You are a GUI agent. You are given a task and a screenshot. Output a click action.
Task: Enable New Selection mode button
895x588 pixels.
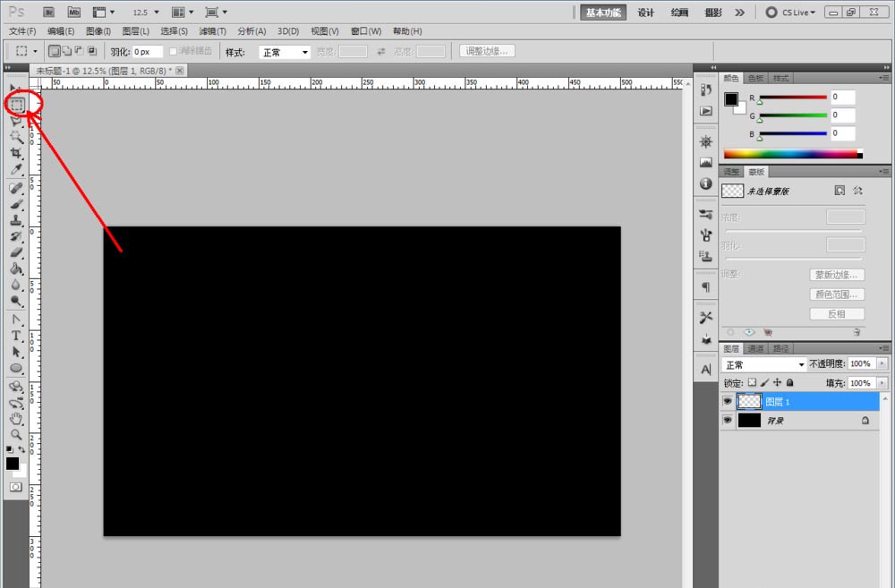[55, 51]
